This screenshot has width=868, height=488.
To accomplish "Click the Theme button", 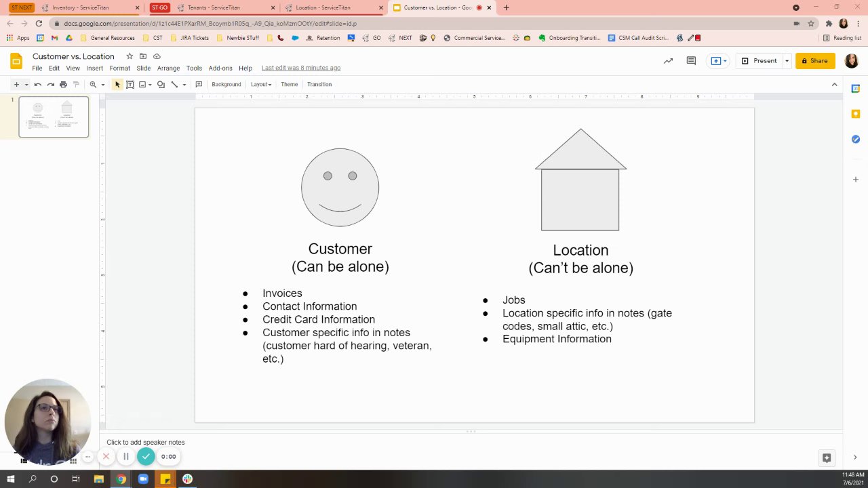I will [290, 85].
